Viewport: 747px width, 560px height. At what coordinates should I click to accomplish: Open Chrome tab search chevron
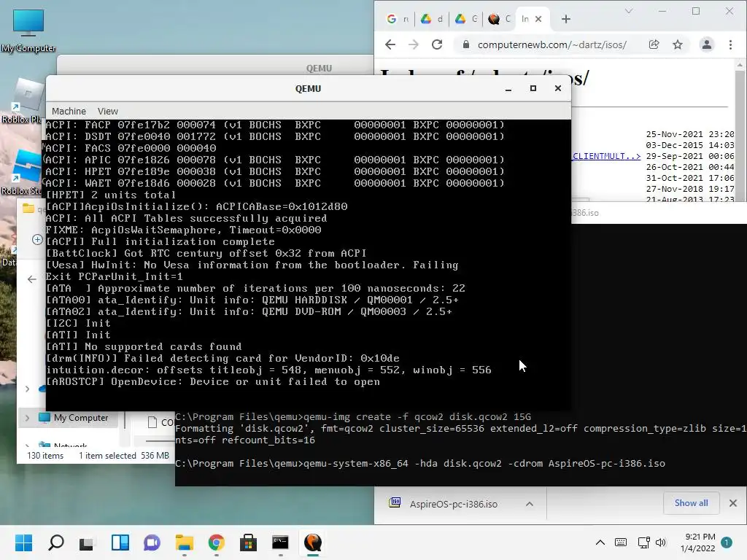629,11
